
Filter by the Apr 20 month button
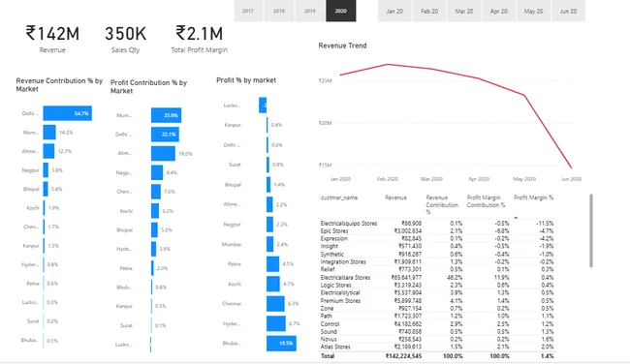point(498,11)
